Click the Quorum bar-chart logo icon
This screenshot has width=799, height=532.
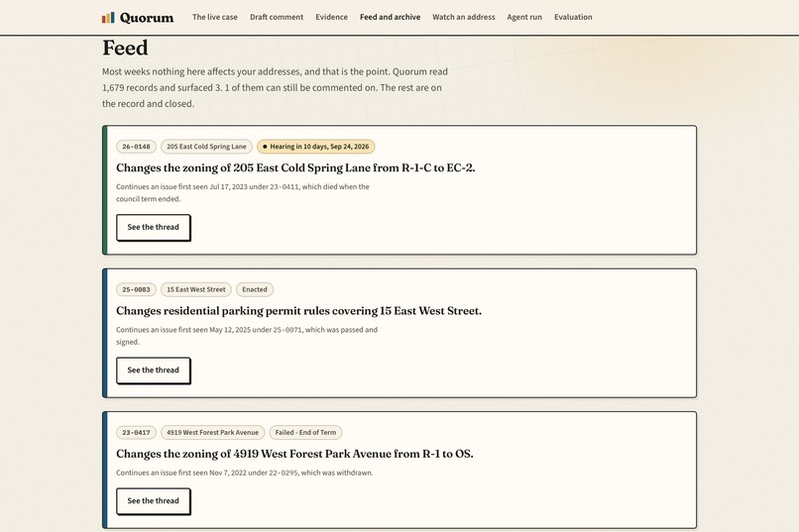(x=108, y=18)
